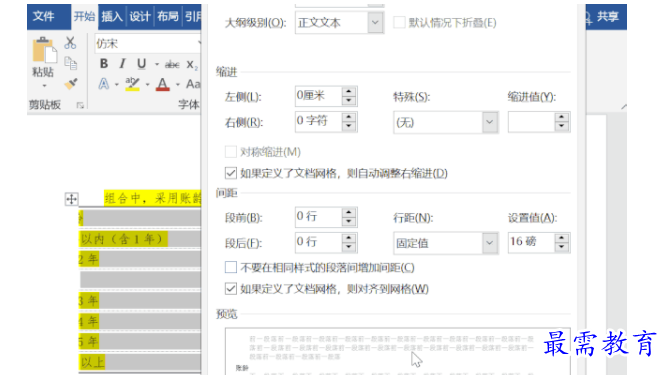Open the 引用 tab
This screenshot has width=665, height=375.
coord(192,17)
